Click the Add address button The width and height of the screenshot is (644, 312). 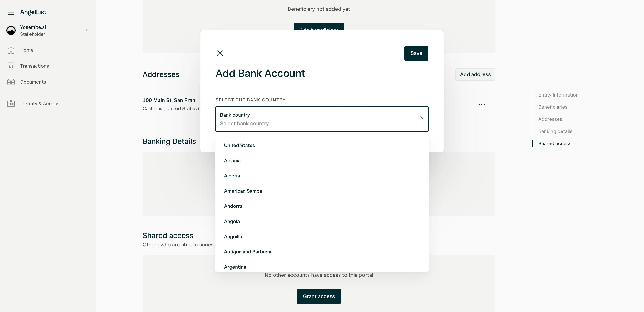point(475,74)
